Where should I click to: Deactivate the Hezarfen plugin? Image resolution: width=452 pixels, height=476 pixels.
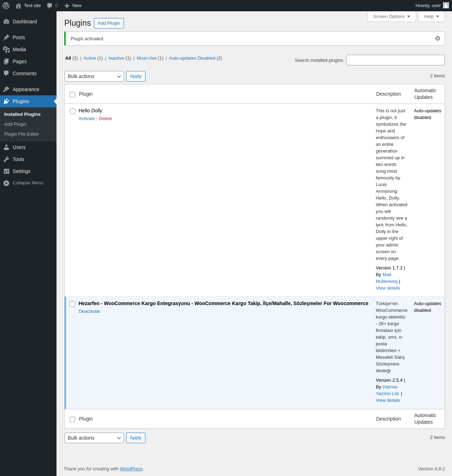(89, 311)
